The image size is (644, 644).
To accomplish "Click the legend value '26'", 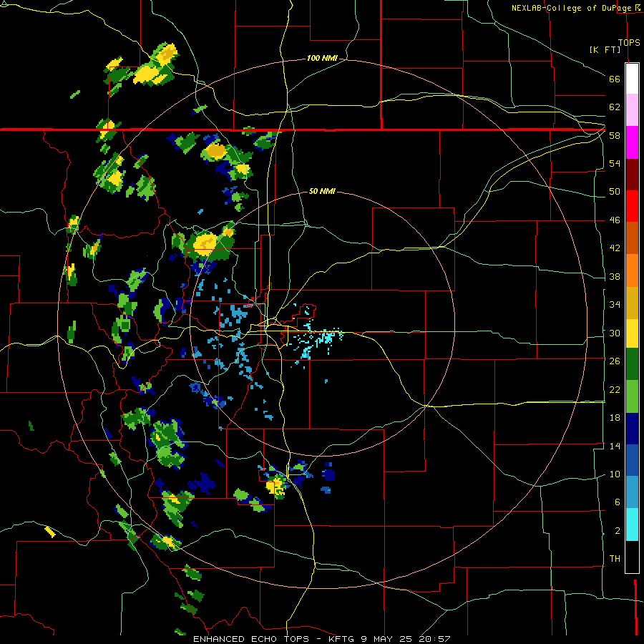I will (x=615, y=361).
